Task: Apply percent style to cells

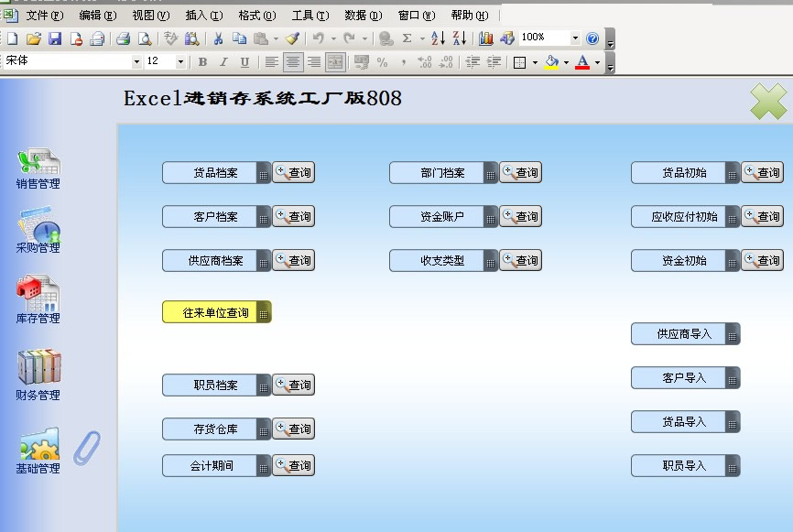Action: coord(383,62)
